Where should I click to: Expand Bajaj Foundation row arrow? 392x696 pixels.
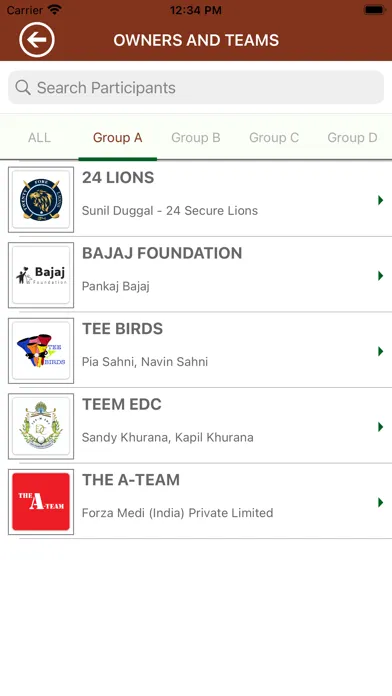tap(380, 276)
